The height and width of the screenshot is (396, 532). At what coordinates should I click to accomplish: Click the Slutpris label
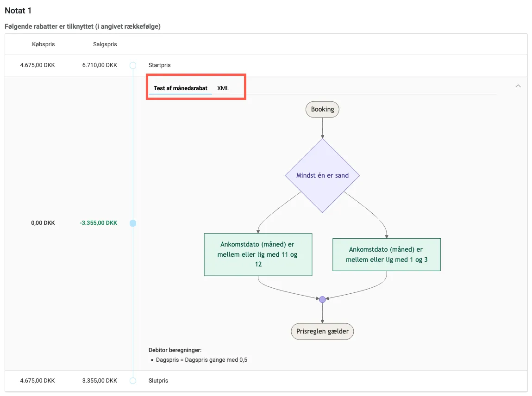coord(158,381)
